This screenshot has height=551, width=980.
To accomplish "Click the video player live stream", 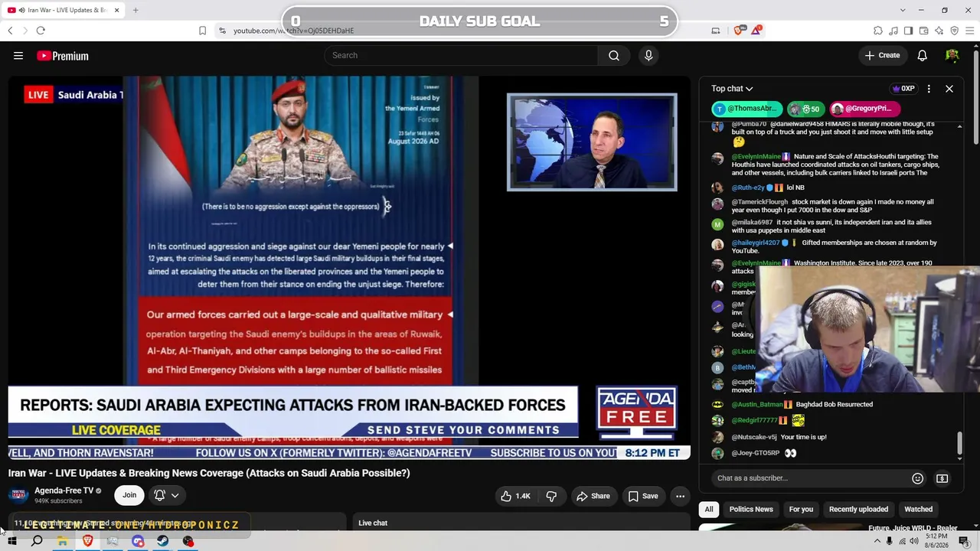I will [x=349, y=268].
